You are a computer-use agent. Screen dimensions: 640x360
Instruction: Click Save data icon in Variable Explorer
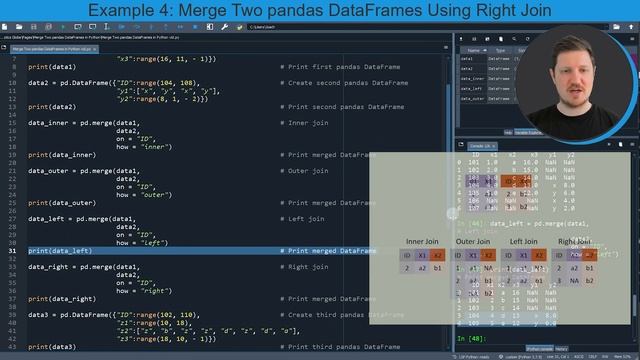(x=474, y=39)
